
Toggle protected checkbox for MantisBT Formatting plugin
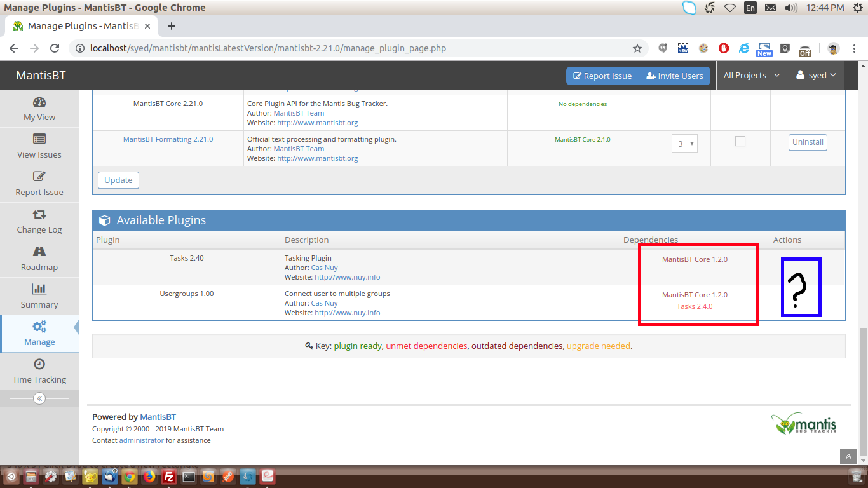[740, 141]
